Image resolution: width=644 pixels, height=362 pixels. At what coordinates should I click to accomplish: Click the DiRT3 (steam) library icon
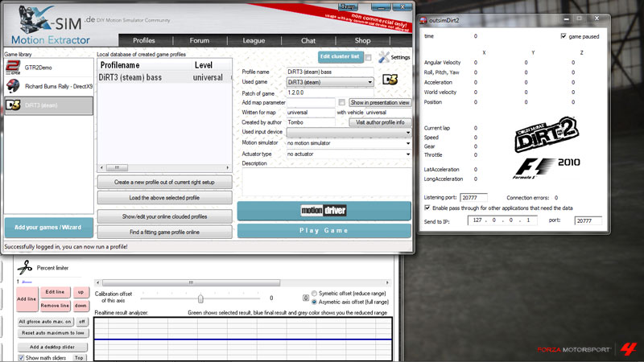[x=13, y=105]
